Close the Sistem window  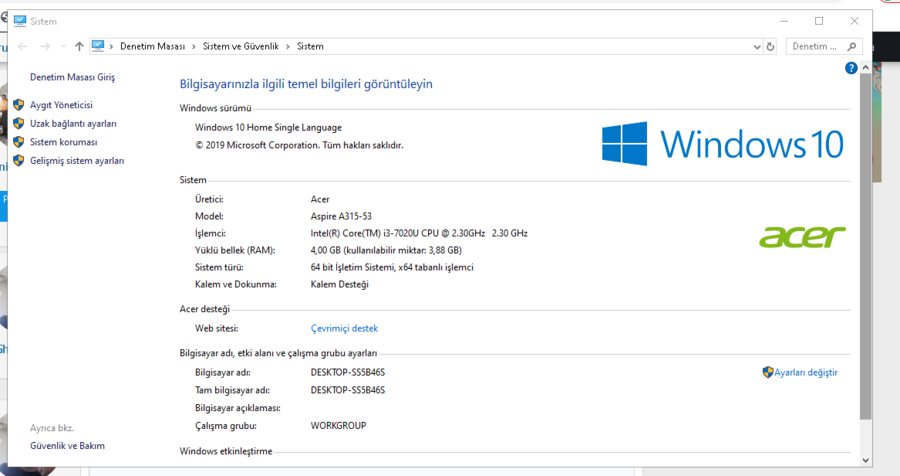click(x=854, y=21)
